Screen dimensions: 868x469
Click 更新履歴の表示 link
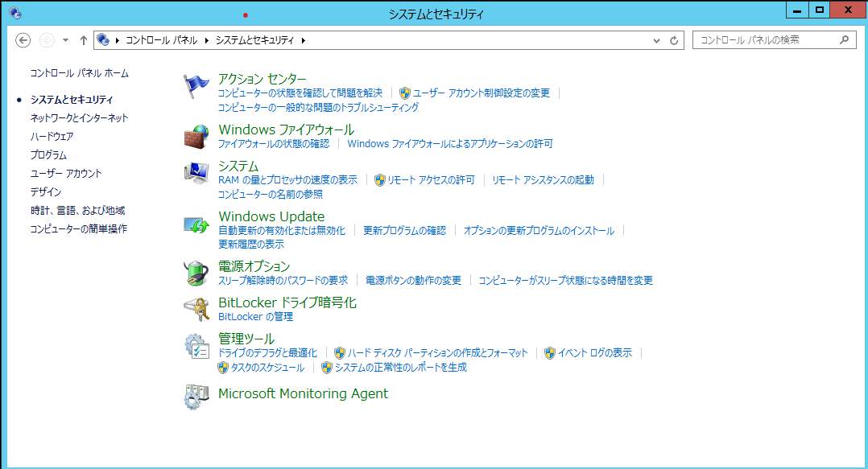click(251, 245)
